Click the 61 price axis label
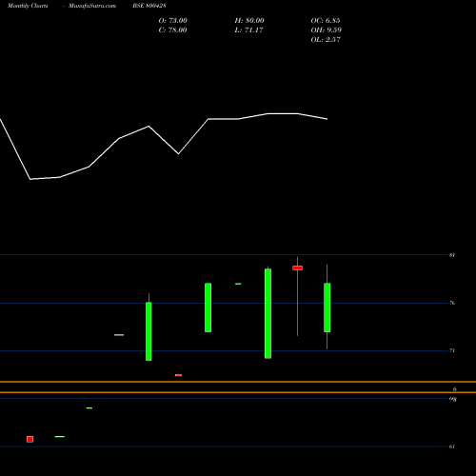The width and height of the screenshot is (476, 476). tap(452, 446)
